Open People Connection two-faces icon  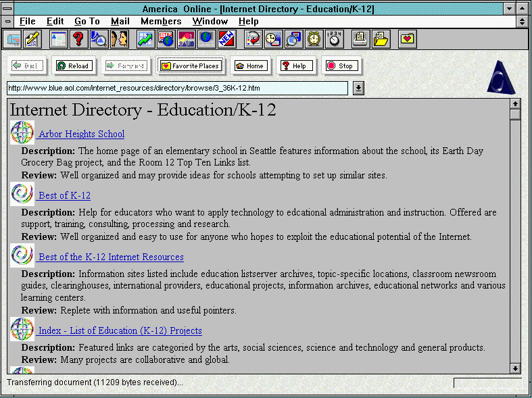120,39
